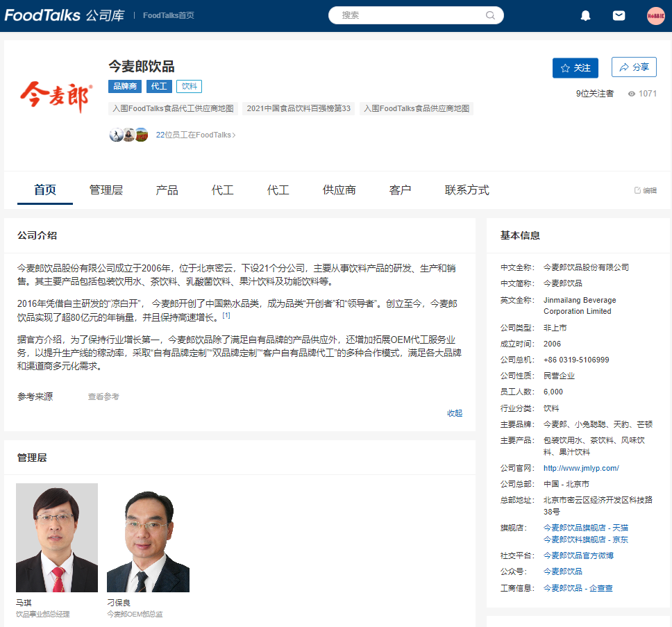Open 今麦郎饮品官方微博 link
Image resolution: width=672 pixels, height=627 pixels.
578,555
